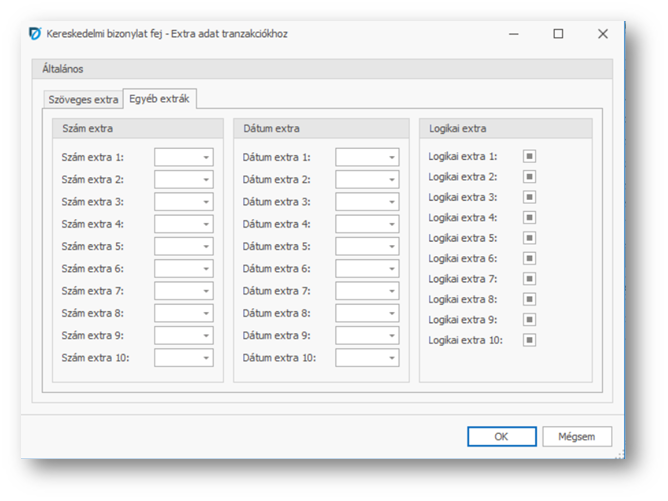Open the Dátum extra 8 date dropdown
Viewport: 668px width, 501px height.
391,314
